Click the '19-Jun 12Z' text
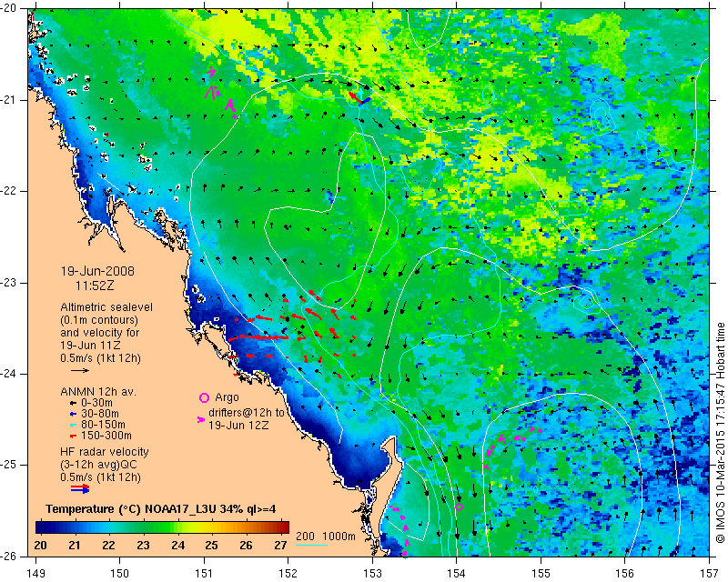728x582 pixels. coord(238,425)
